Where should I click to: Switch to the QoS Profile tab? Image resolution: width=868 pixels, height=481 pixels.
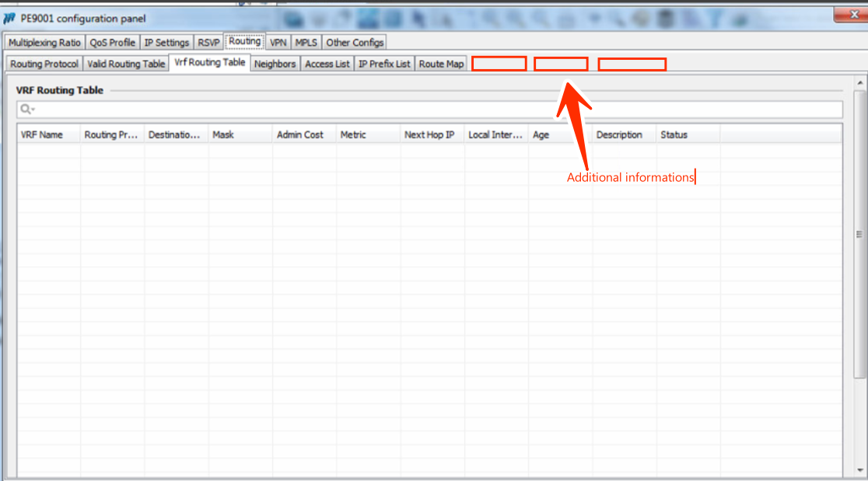point(112,43)
